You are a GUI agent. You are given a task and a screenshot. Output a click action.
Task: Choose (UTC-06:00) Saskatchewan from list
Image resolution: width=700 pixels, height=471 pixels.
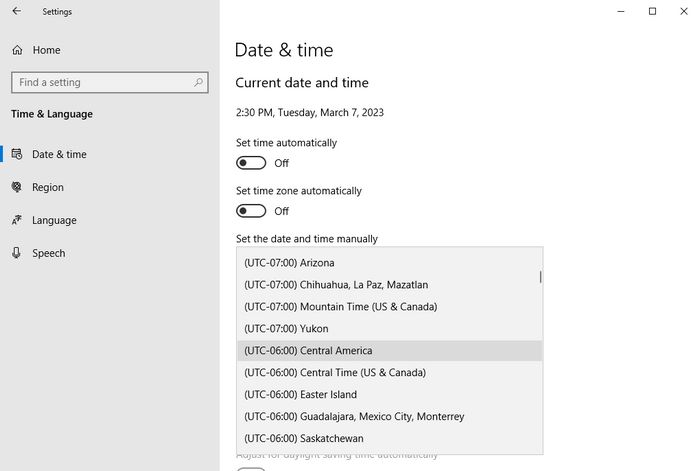[x=304, y=439]
